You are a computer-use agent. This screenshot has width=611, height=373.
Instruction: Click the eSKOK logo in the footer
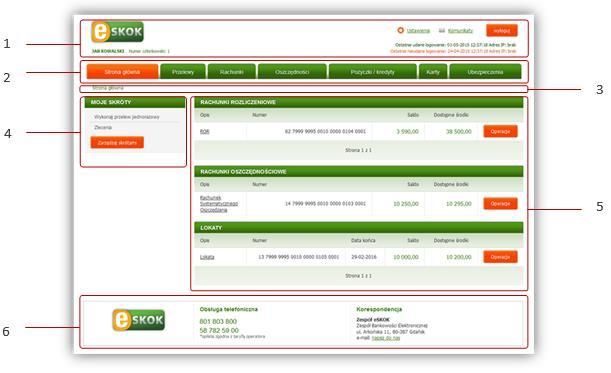pos(138,320)
